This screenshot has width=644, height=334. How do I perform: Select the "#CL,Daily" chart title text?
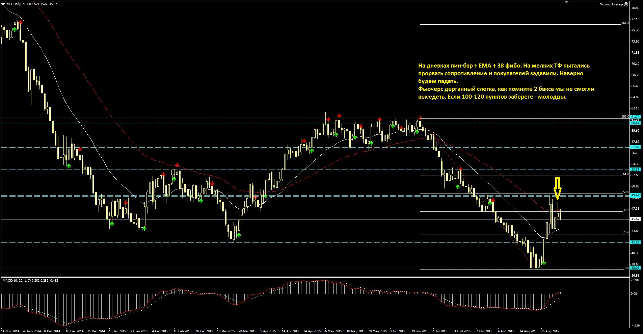pos(14,4)
